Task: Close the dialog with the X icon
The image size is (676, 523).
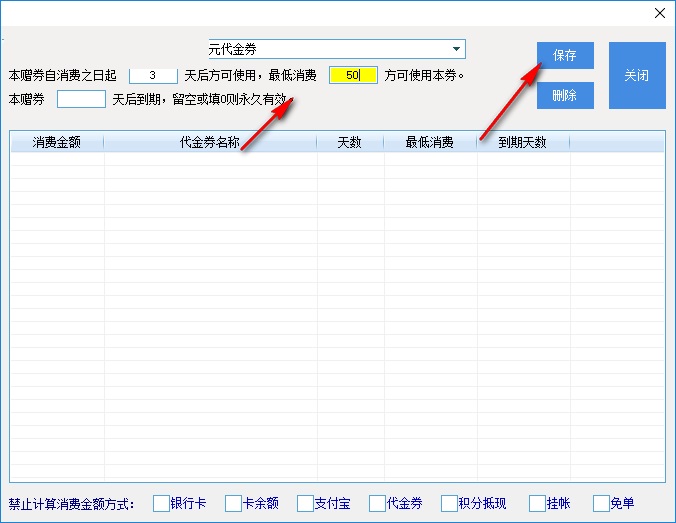Action: click(660, 13)
